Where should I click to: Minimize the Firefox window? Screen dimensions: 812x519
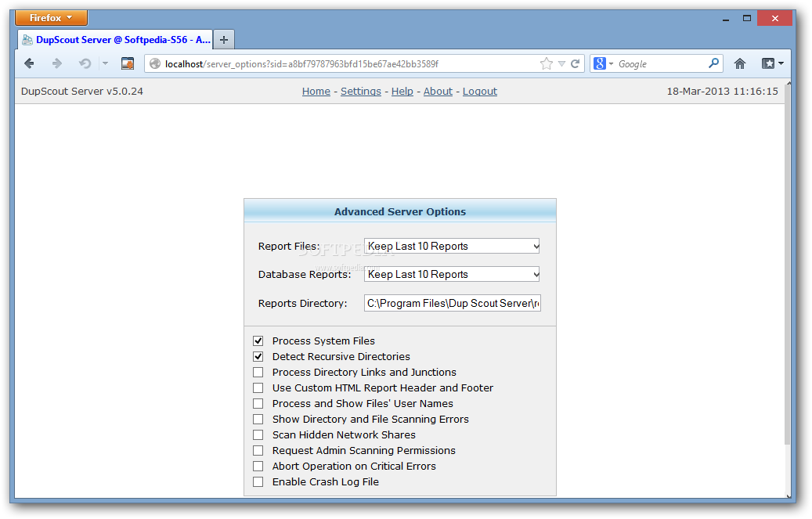tap(726, 19)
